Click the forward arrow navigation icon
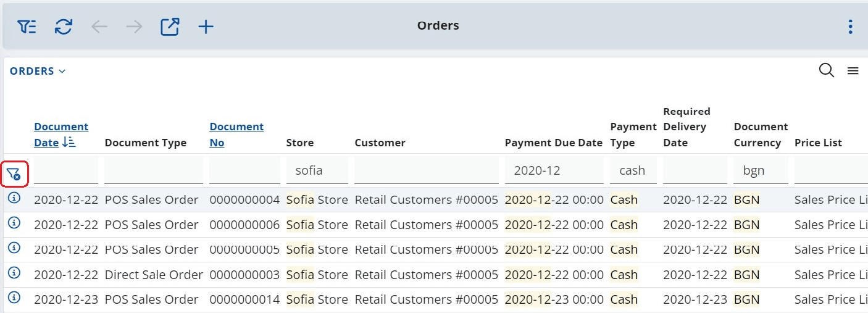The width and height of the screenshot is (868, 313). [x=134, y=27]
